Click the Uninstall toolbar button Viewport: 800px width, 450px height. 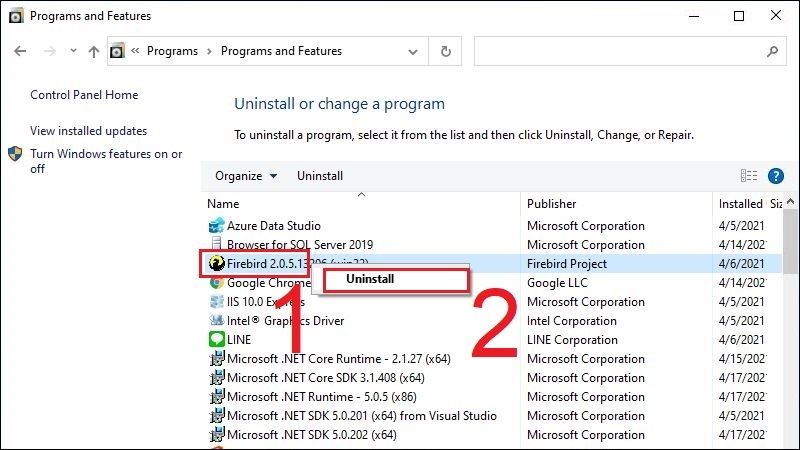tap(320, 176)
